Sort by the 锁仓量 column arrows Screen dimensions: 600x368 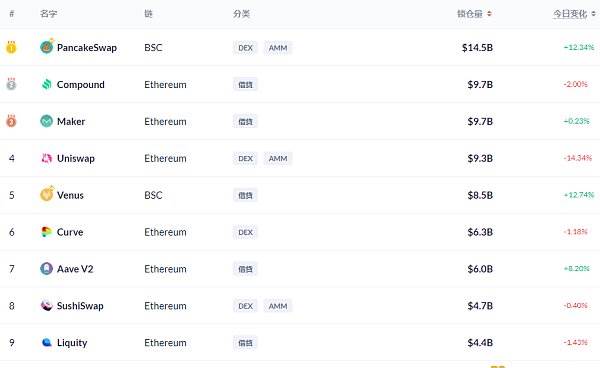(x=489, y=14)
